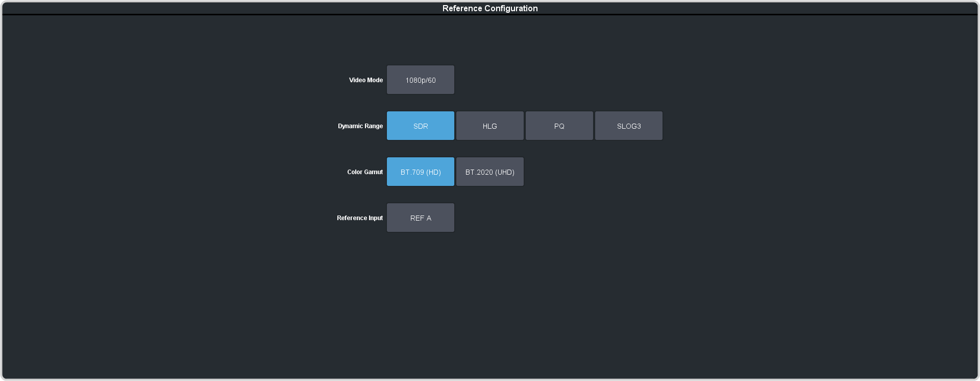This screenshot has width=980, height=381.
Task: Set dynamic range to SLOG3
Action: click(x=629, y=126)
